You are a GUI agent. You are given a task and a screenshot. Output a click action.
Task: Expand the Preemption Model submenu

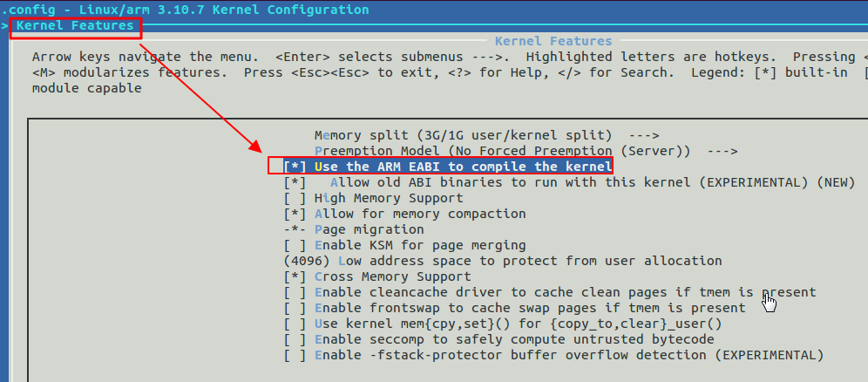click(526, 151)
